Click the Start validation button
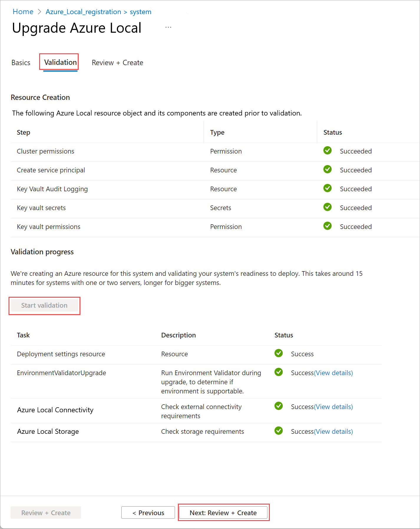Viewport: 420px width, 529px height. tap(44, 306)
